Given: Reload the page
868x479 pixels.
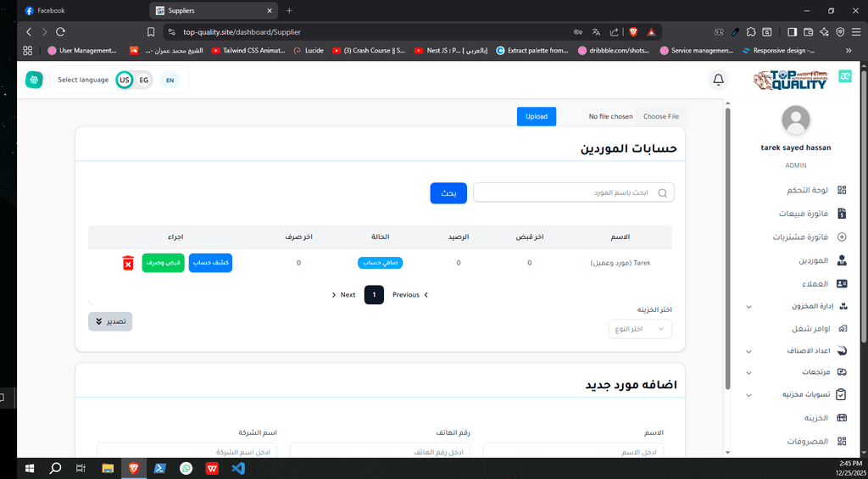Looking at the screenshot, I should coord(61,32).
